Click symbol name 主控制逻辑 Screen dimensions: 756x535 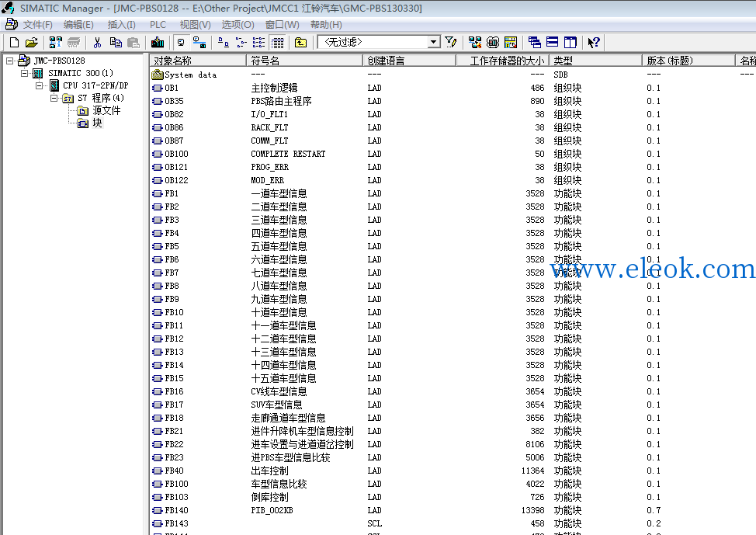(274, 88)
